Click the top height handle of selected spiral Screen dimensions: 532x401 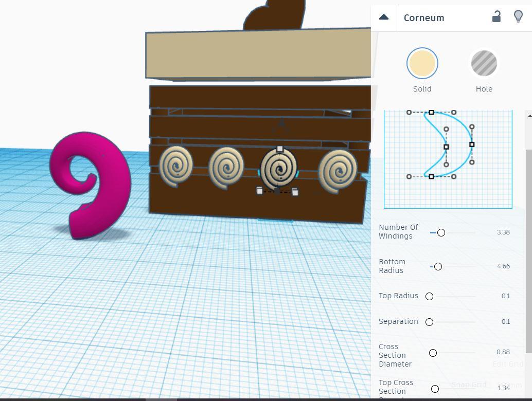[x=279, y=149]
